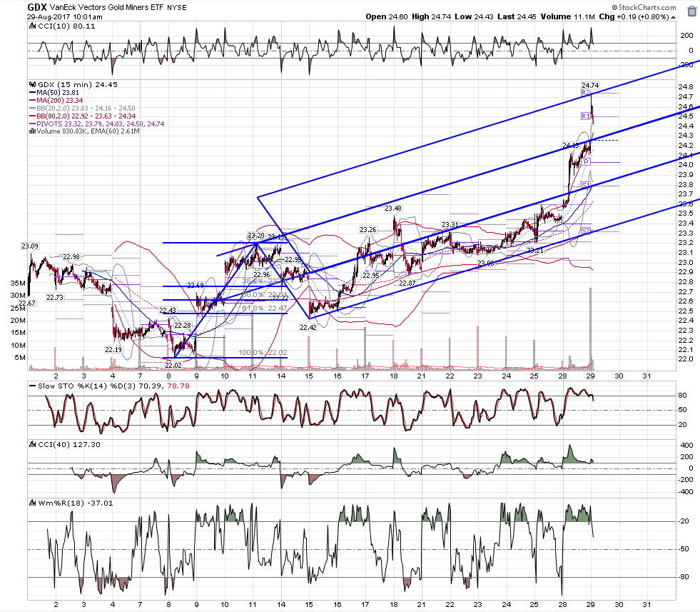The height and width of the screenshot is (612, 700).
Task: Click the 22.19 low price label
Action: point(113,349)
